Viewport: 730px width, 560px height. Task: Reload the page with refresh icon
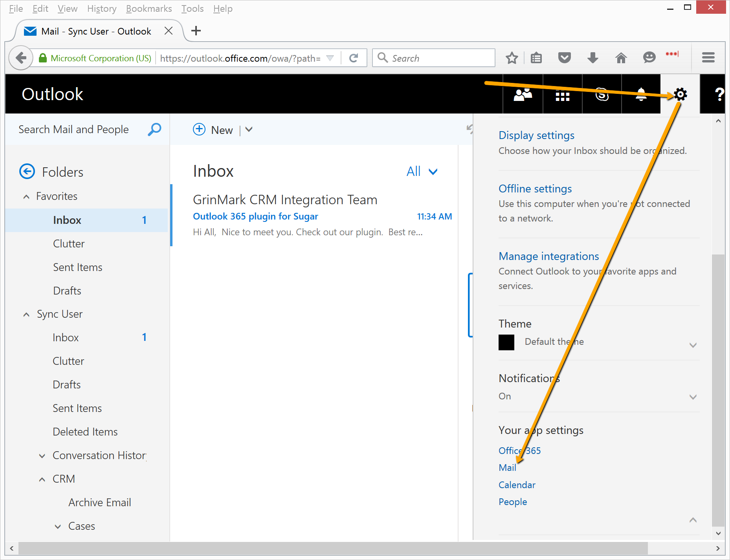354,58
